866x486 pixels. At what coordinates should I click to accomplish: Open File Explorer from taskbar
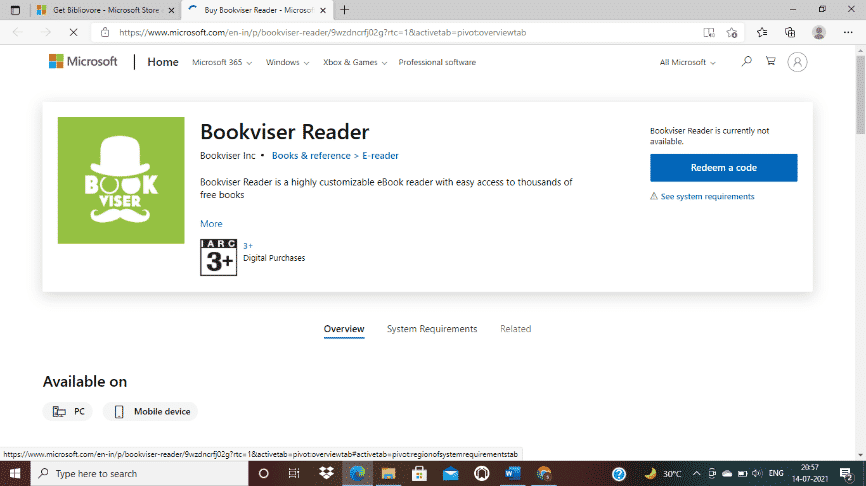point(388,474)
